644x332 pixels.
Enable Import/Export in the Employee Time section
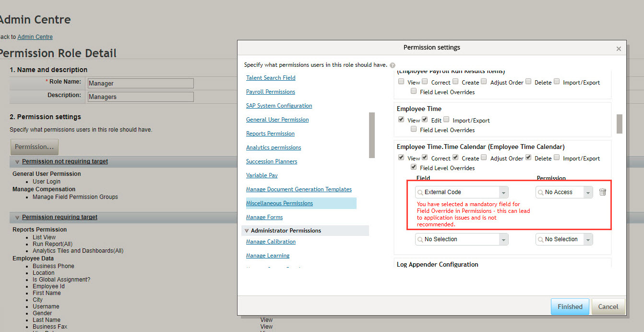point(446,120)
